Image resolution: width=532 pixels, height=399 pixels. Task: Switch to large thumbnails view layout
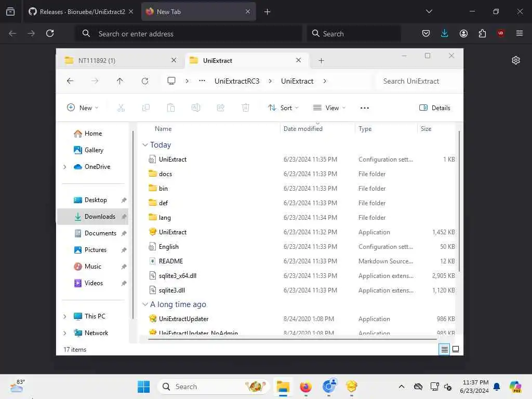point(456,349)
